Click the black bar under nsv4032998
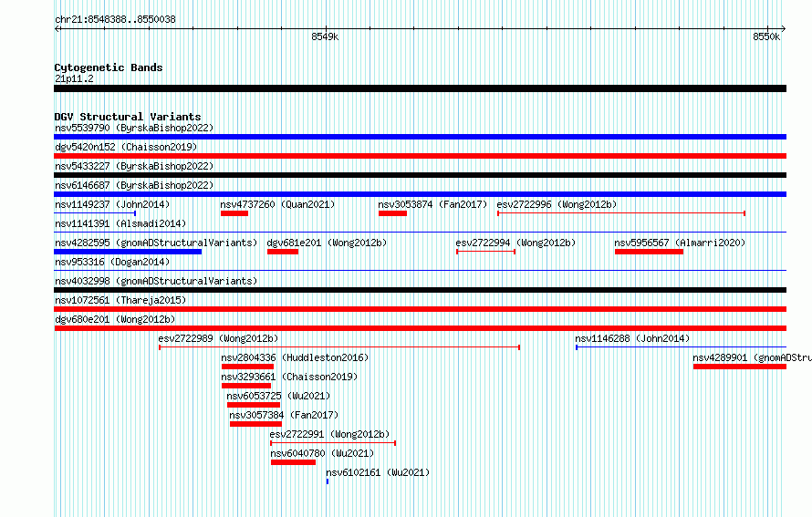The width and height of the screenshot is (812, 517). (420, 290)
